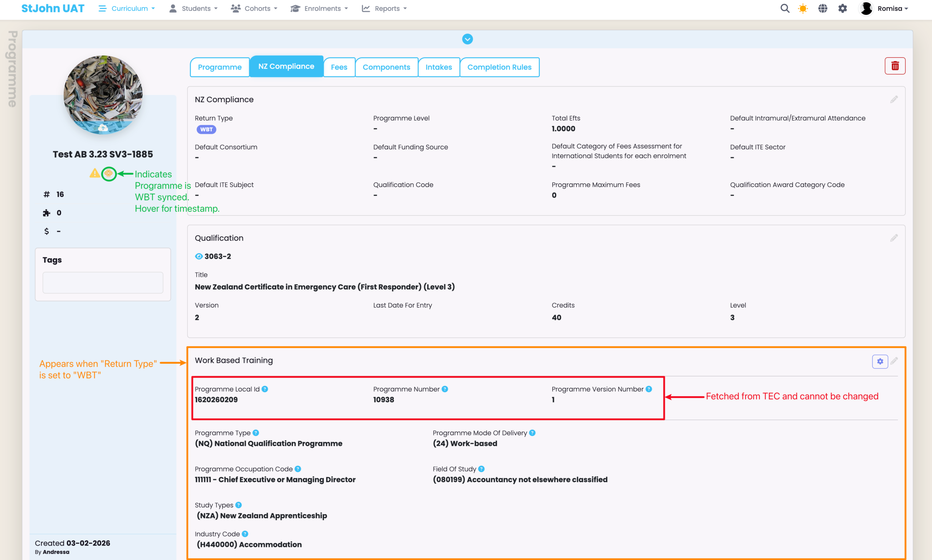Screen dimensions: 932x560
Task: Click the WBT synced status icon
Action: 108,174
